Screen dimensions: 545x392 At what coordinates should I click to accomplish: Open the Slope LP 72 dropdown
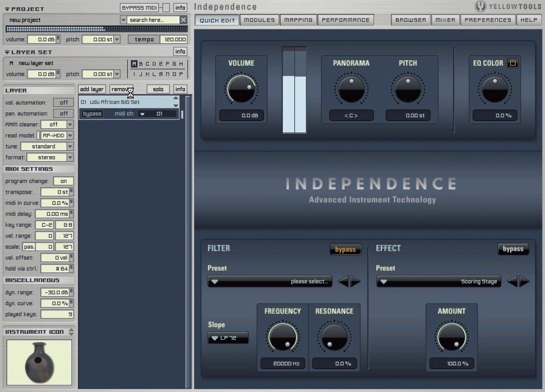pyautogui.click(x=228, y=338)
